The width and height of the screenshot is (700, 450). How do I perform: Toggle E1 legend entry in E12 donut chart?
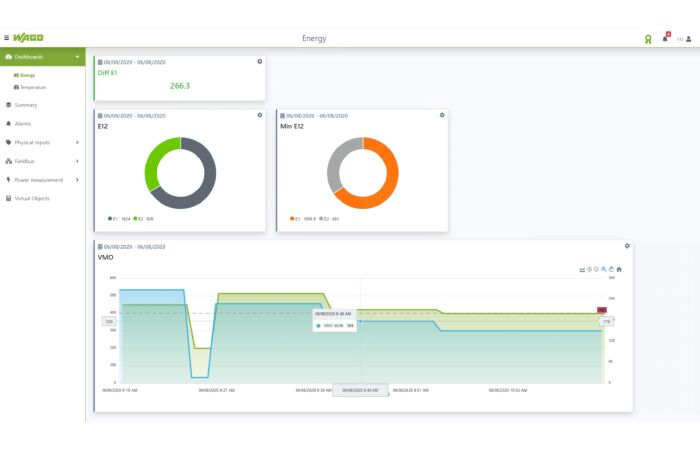(119, 219)
